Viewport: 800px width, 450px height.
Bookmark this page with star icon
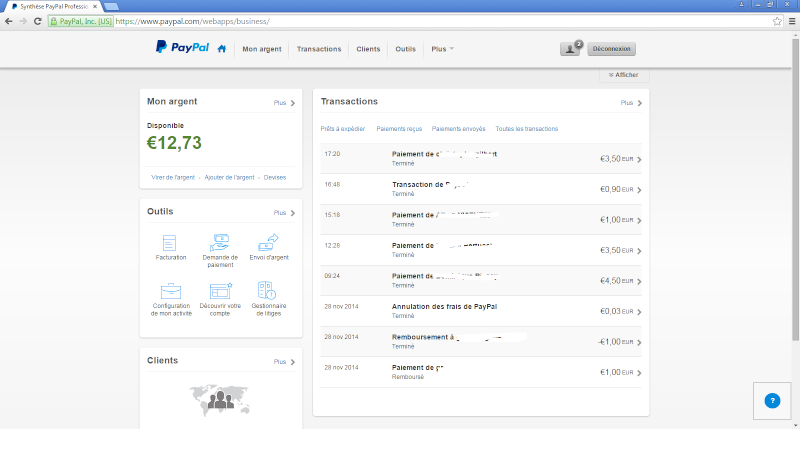[777, 21]
